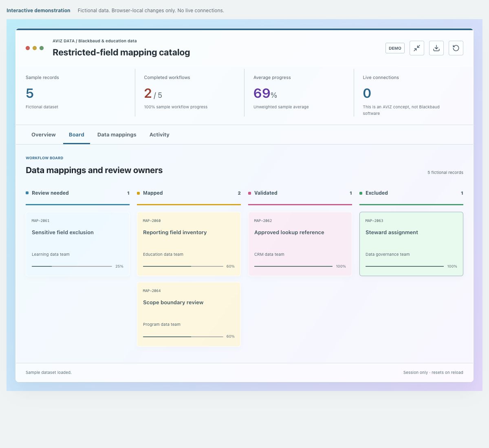Click the Learning data team label
This screenshot has height=448, width=489.
(x=51, y=255)
